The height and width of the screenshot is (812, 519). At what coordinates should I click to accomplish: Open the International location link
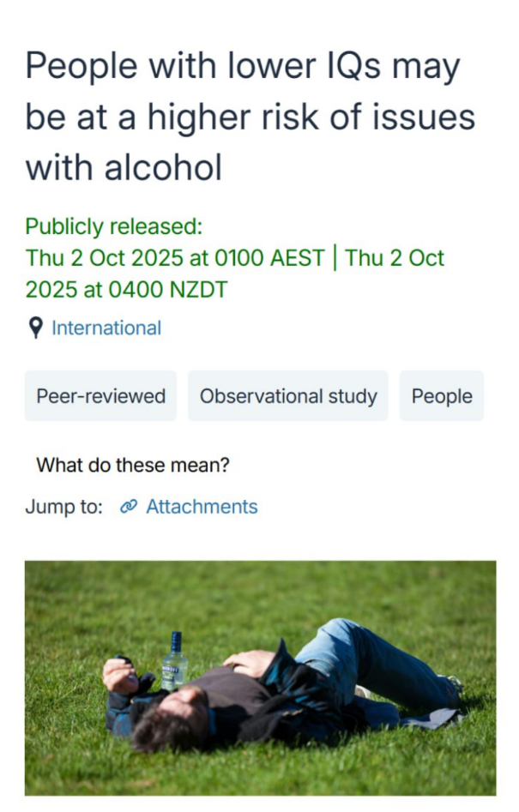click(x=106, y=328)
